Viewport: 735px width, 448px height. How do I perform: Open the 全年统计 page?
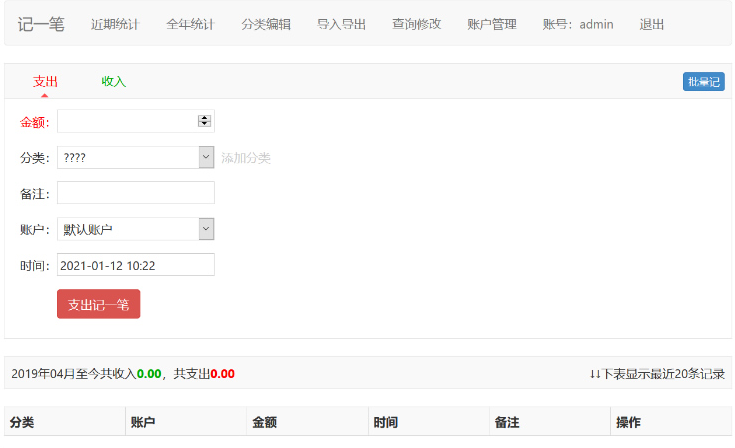[x=190, y=24]
